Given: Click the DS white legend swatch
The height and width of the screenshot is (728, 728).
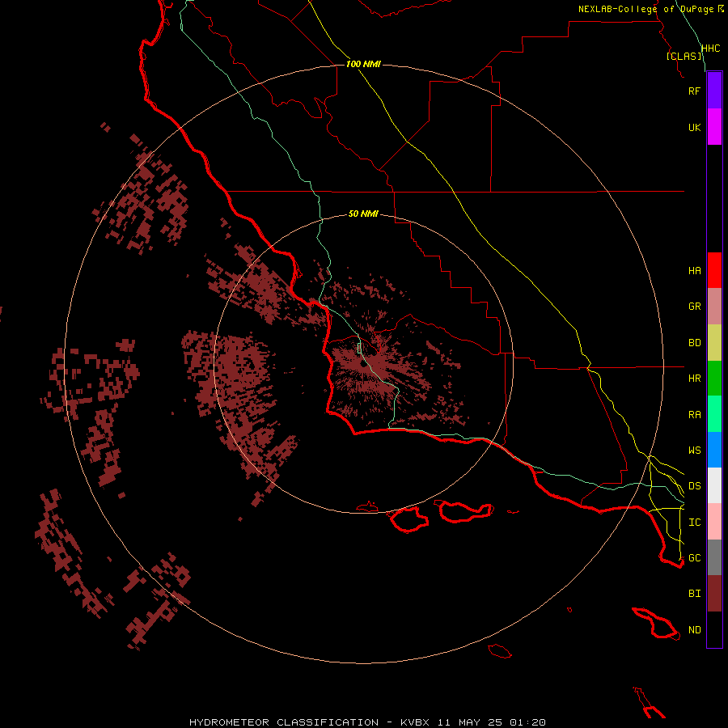Looking at the screenshot, I should point(714,485).
